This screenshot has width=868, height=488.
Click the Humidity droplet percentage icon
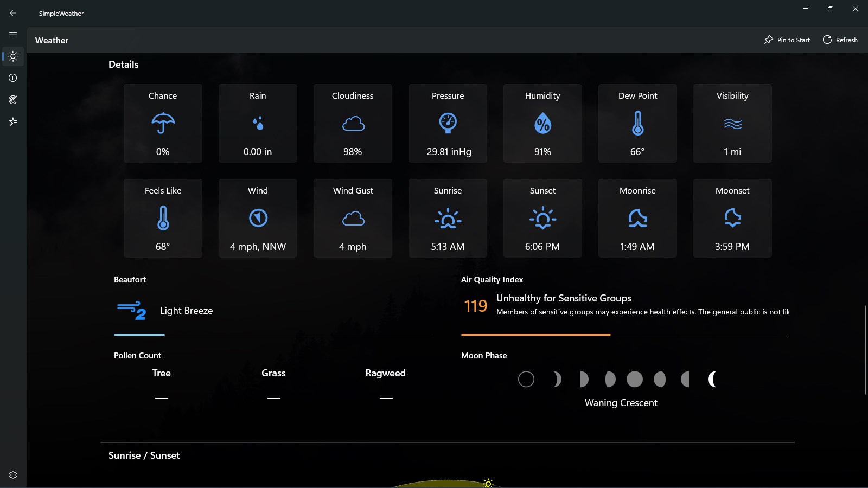[542, 124]
